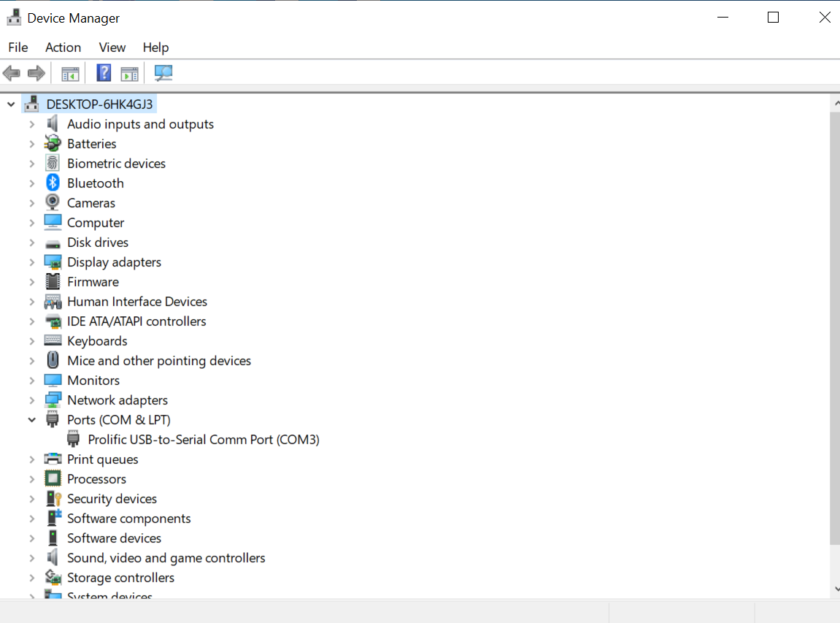840x623 pixels.
Task: Click the Mice and other pointing devices icon
Action: pyautogui.click(x=53, y=361)
